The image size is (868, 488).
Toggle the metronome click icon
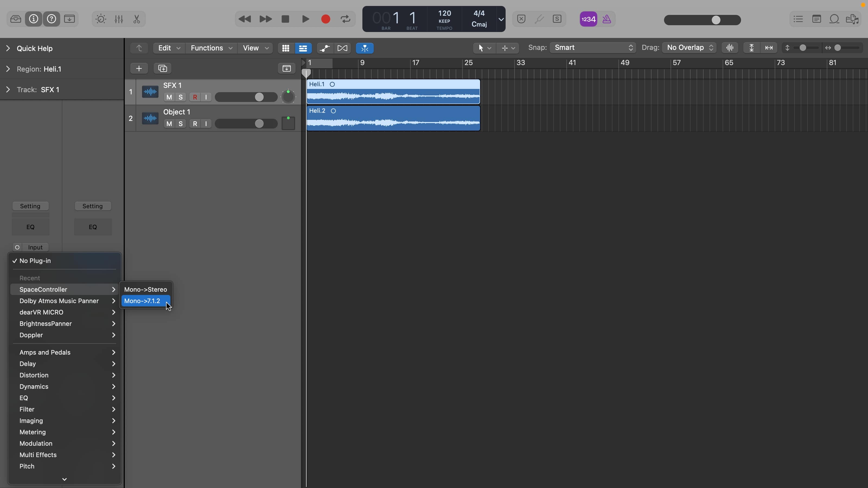607,19
